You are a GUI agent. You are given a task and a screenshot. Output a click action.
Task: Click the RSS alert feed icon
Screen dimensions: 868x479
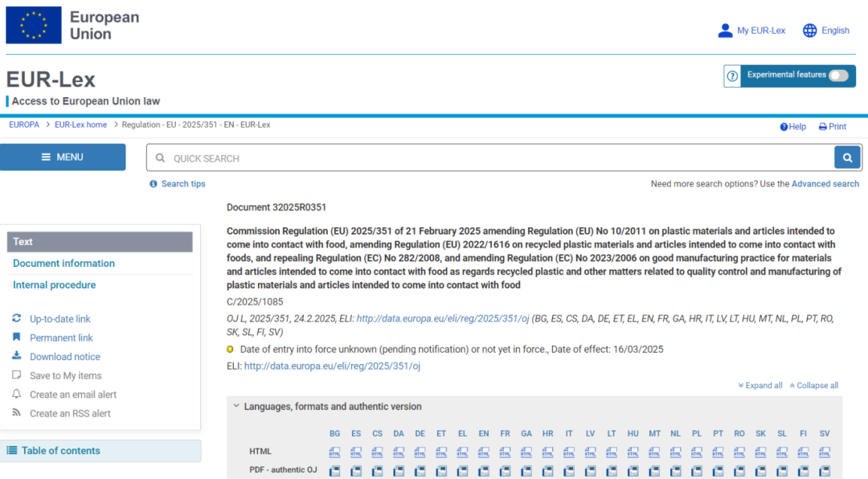tap(17, 412)
